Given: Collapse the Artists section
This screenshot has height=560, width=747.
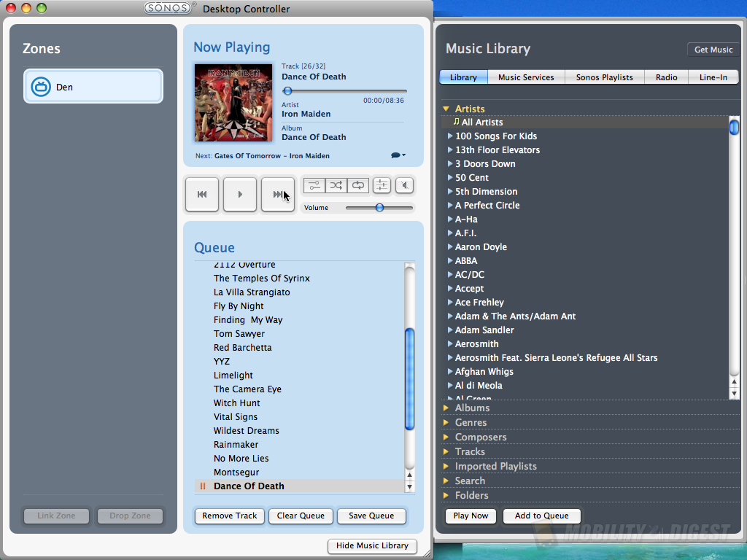Looking at the screenshot, I should [446, 109].
